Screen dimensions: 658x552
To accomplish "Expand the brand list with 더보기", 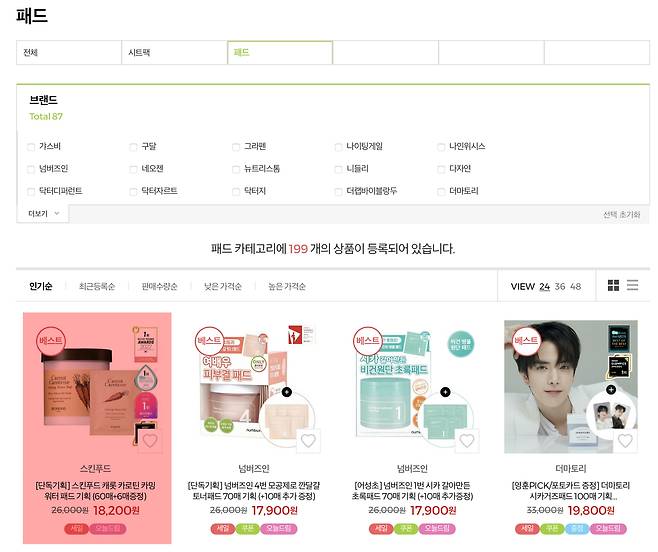I will pyautogui.click(x=43, y=214).
